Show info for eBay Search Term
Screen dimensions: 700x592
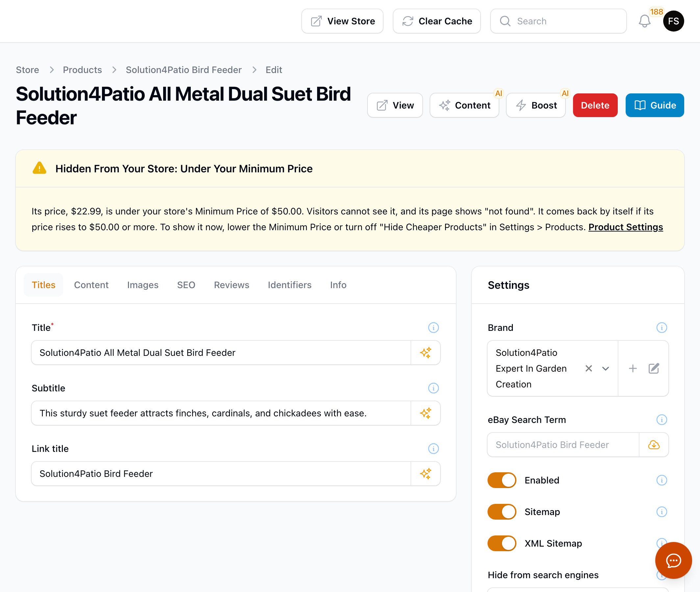pyautogui.click(x=662, y=420)
